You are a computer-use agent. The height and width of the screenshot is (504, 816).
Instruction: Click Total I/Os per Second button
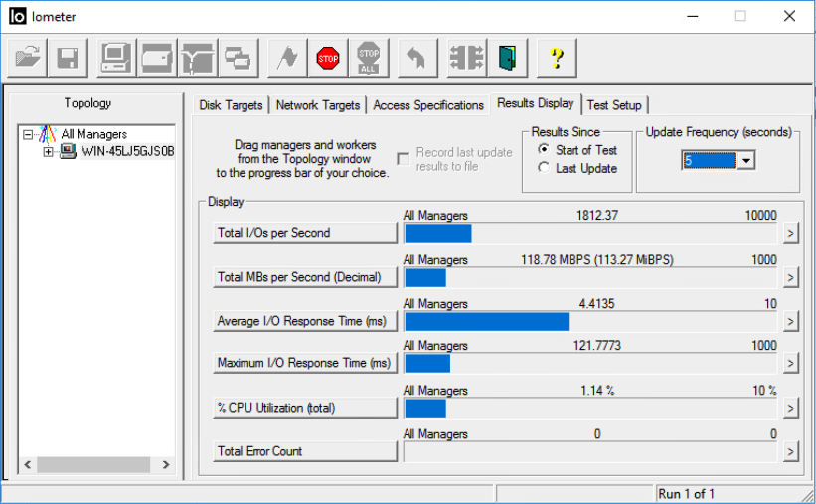tap(305, 233)
